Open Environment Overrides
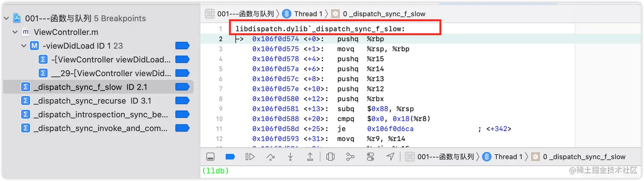644x181 pixels. click(x=370, y=157)
